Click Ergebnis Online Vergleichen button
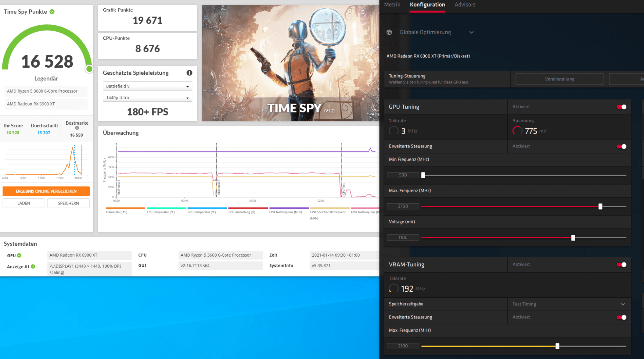The height and width of the screenshot is (359, 644). click(46, 191)
